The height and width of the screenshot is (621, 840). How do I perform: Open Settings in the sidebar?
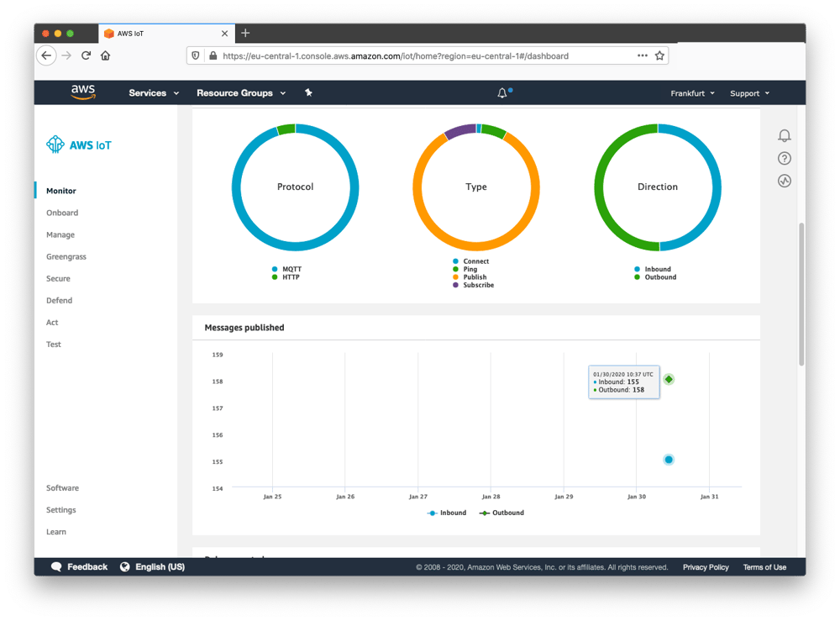pos(61,510)
